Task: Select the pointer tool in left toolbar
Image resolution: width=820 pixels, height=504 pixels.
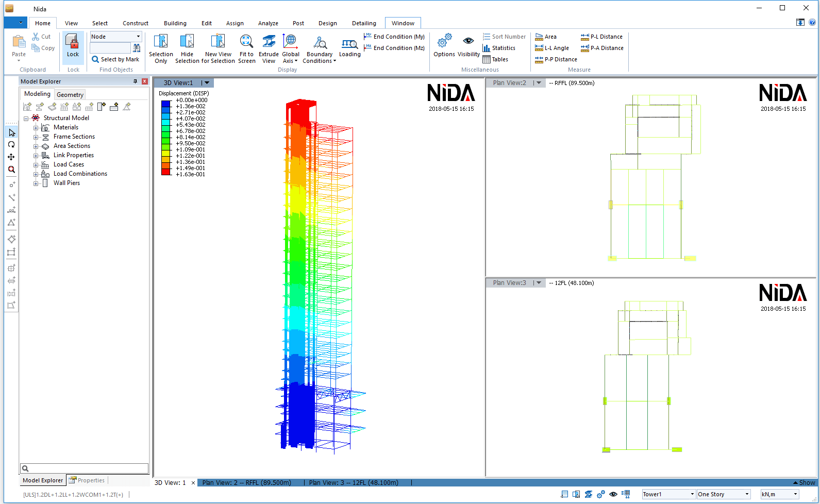Action: click(x=11, y=132)
